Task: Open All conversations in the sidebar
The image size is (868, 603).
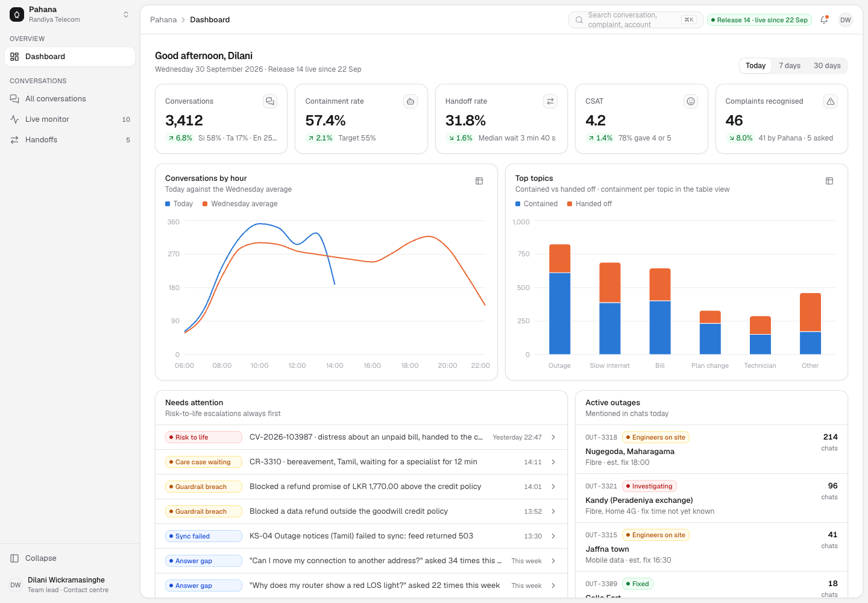Action: (70, 99)
